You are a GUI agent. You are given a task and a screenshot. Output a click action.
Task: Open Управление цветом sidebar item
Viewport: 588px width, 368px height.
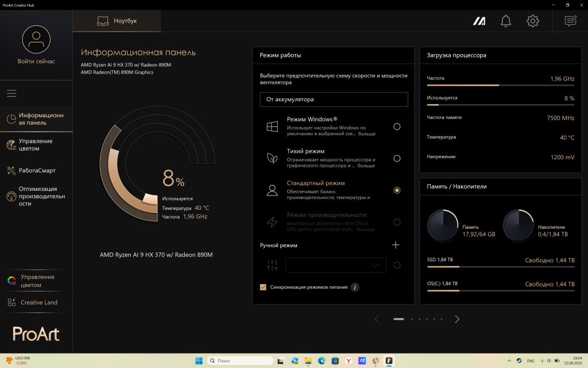point(36,145)
